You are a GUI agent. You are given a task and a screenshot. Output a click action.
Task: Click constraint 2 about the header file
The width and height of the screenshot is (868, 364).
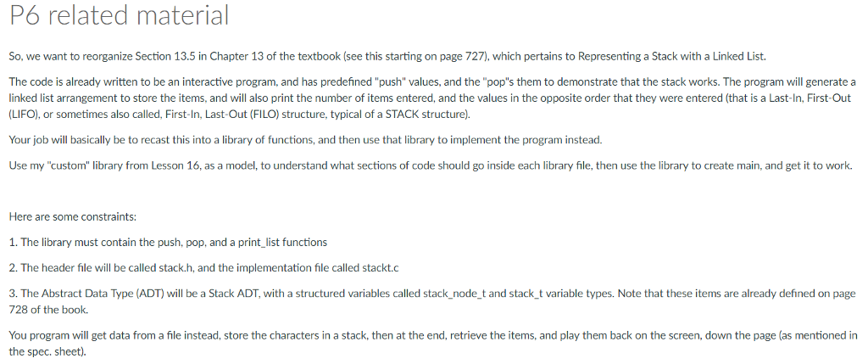click(203, 268)
